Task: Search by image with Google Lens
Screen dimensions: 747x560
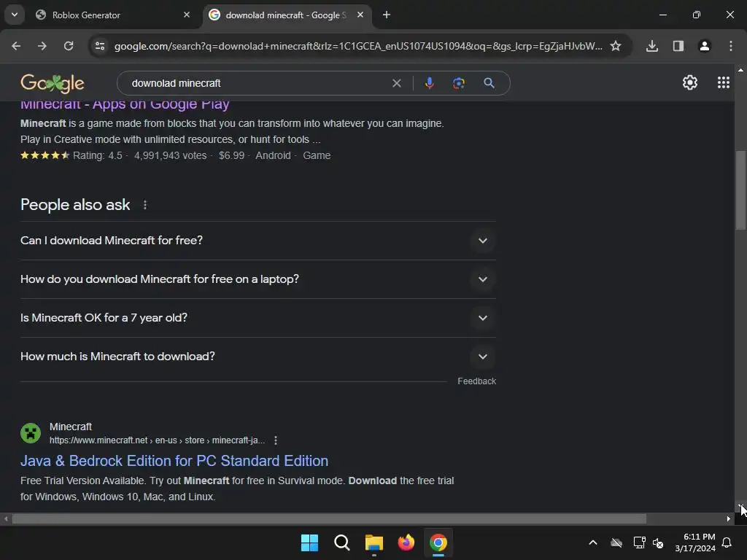Action: (459, 83)
